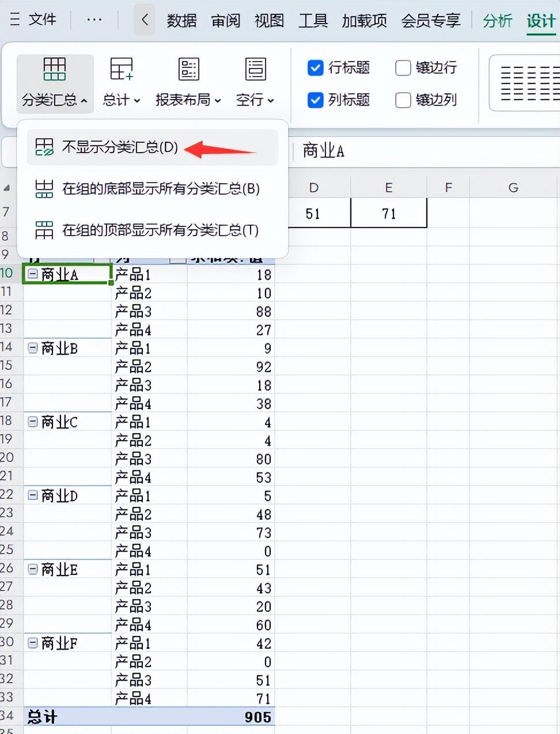This screenshot has height=734, width=560.
Task: Collapse the 商业E group
Action: [33, 569]
